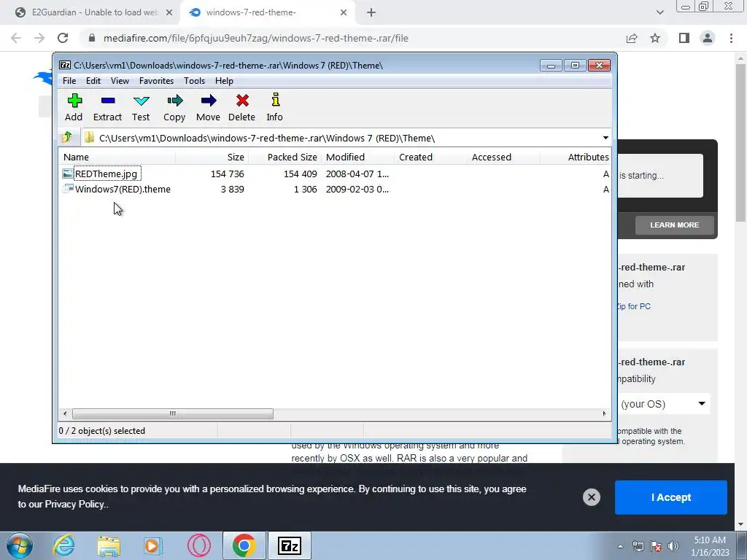The height and width of the screenshot is (560, 747).
Task: Show hidden system tray icons
Action: point(620,546)
